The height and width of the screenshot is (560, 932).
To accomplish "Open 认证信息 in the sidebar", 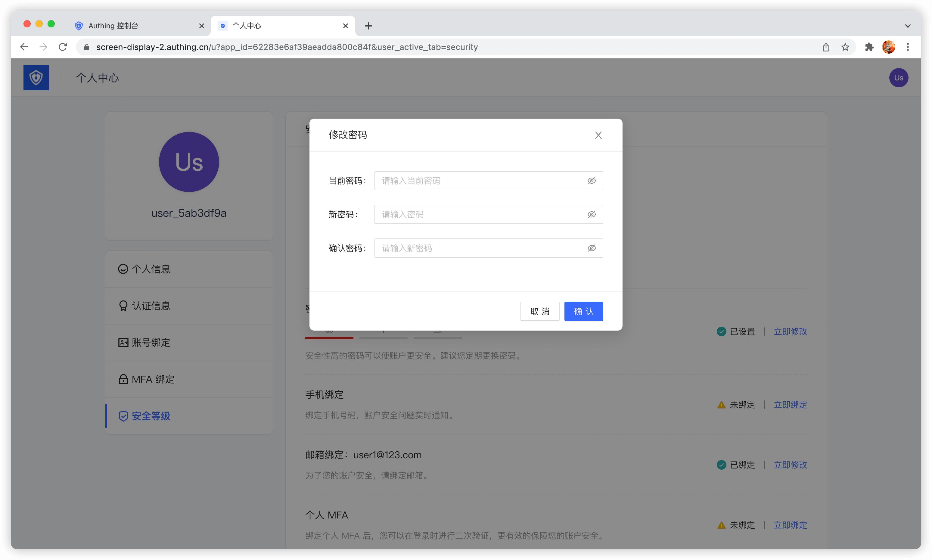I will tap(189, 306).
